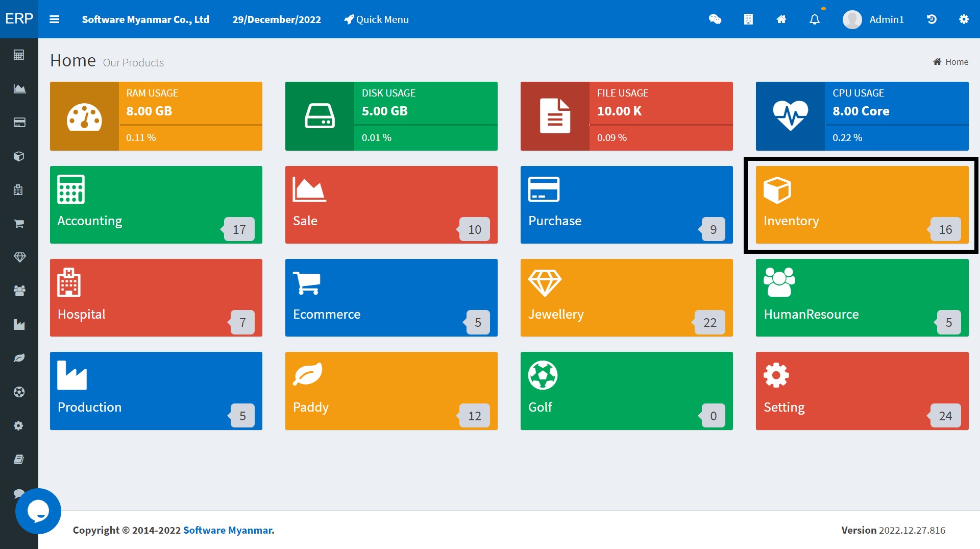Click the heartbeat icon on CPU card
Viewport: 980px width, 549px height.
coord(790,115)
